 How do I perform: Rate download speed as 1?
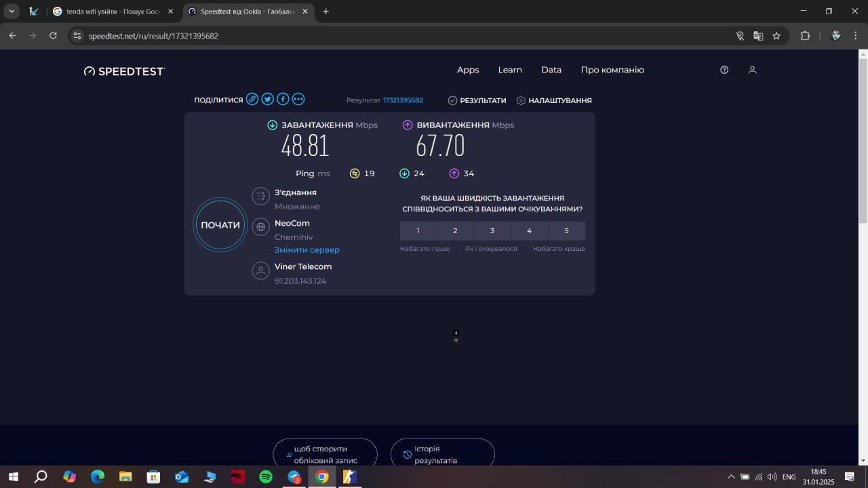pyautogui.click(x=418, y=230)
